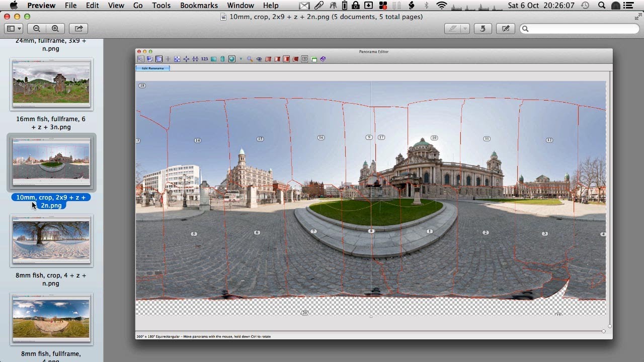Image resolution: width=644 pixels, height=362 pixels.
Task: Open Spotlight search in the menu bar
Action: point(602,6)
